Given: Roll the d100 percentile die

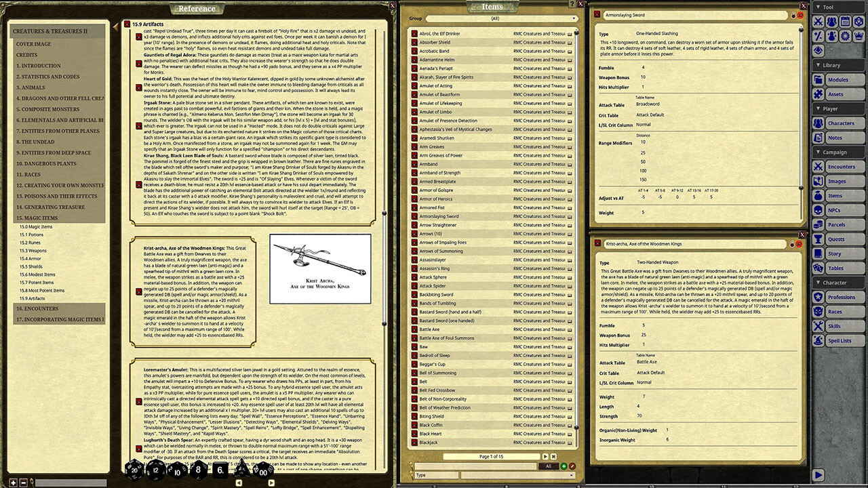Looking at the screenshot, I should point(263,470).
